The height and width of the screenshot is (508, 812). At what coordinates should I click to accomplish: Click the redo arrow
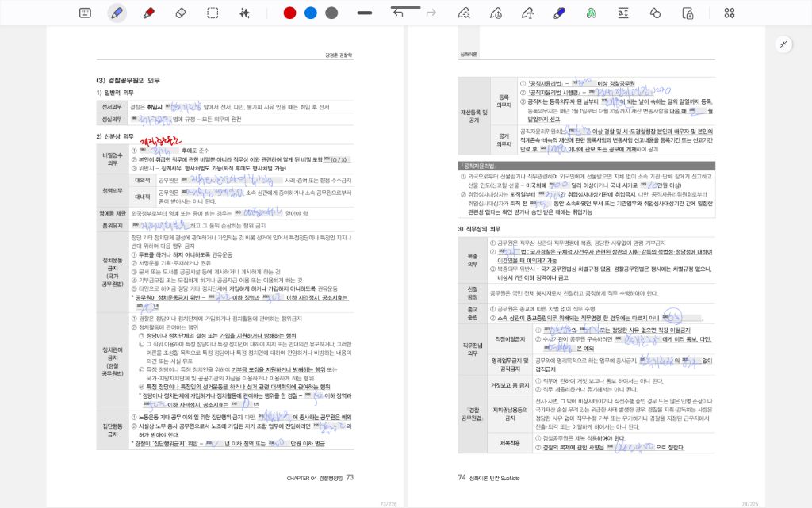tap(431, 13)
